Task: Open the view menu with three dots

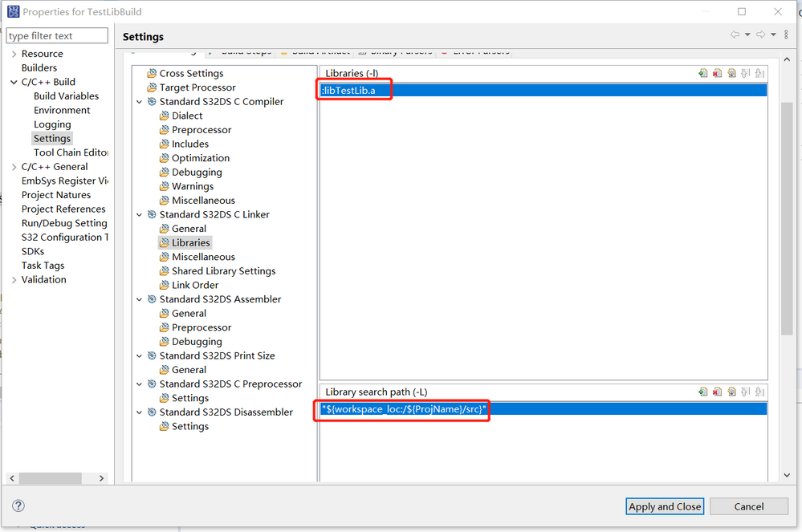Action: (x=787, y=35)
